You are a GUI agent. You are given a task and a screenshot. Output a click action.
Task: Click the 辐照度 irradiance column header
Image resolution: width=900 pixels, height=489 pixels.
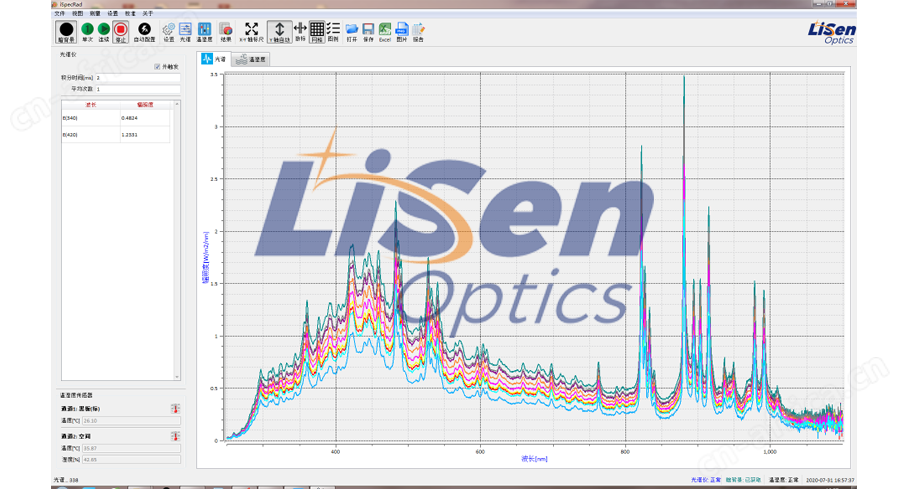(x=145, y=104)
